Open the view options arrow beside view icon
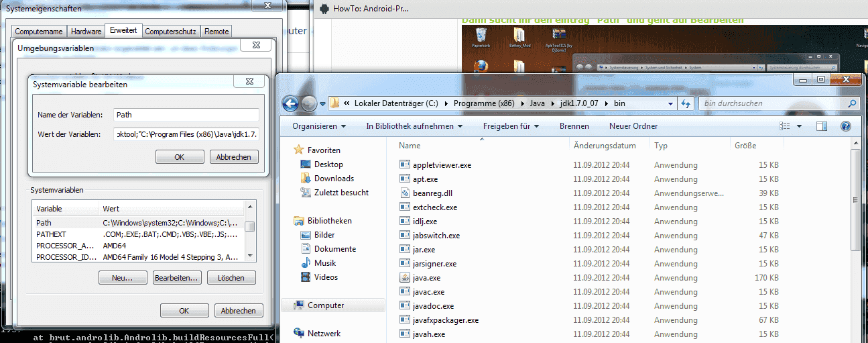 coord(801,126)
